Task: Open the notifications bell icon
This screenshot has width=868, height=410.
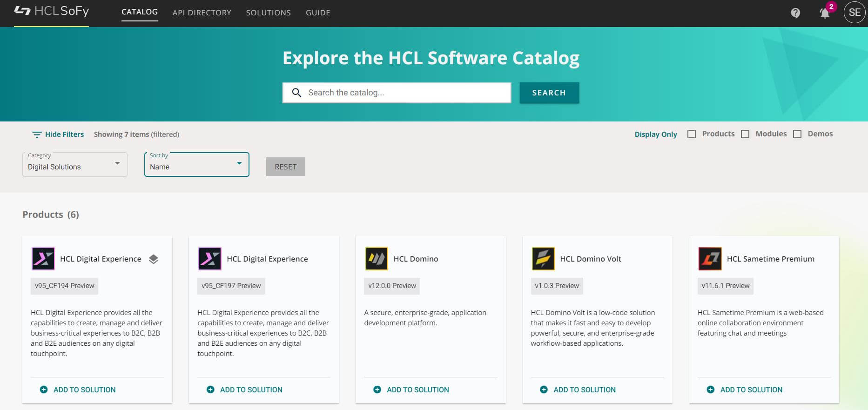Action: tap(825, 13)
